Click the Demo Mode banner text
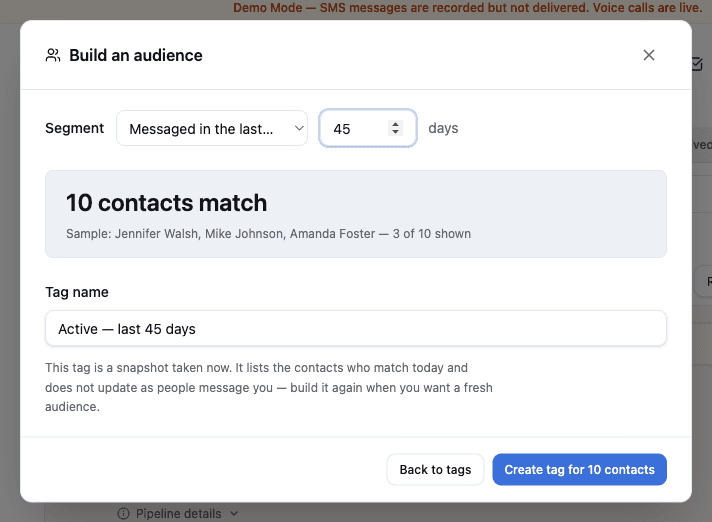The image size is (712, 522). (468, 8)
